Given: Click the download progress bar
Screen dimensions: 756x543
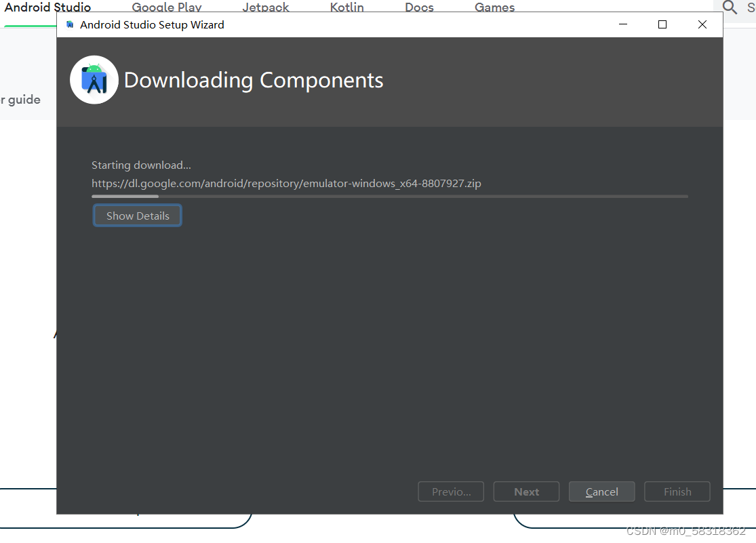Looking at the screenshot, I should point(390,197).
